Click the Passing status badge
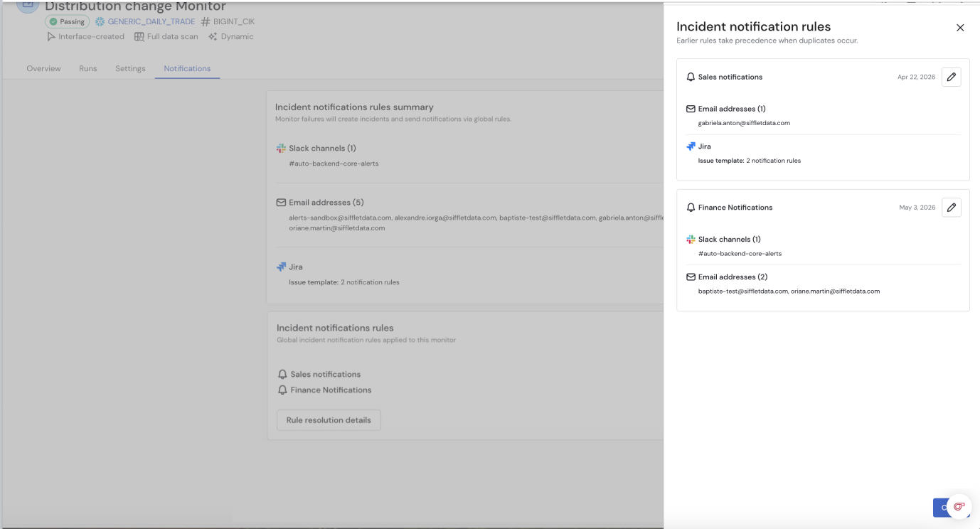The height and width of the screenshot is (529, 980). 67,22
